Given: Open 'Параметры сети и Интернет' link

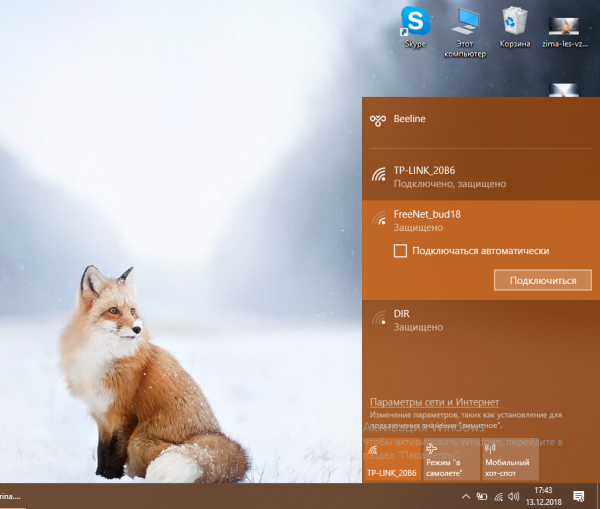Looking at the screenshot, I should coord(434,401).
